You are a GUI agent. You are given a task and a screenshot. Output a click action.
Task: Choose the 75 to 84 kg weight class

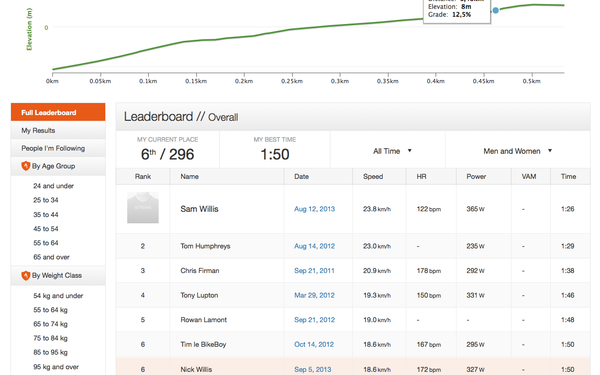[50, 338]
